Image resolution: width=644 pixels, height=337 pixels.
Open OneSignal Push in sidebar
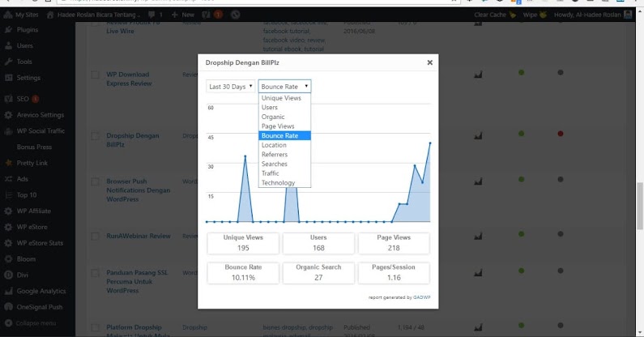[39, 307]
